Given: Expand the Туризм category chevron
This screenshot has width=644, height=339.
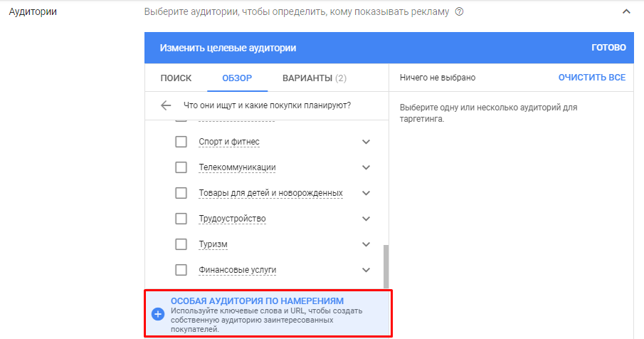Looking at the screenshot, I should (x=366, y=244).
